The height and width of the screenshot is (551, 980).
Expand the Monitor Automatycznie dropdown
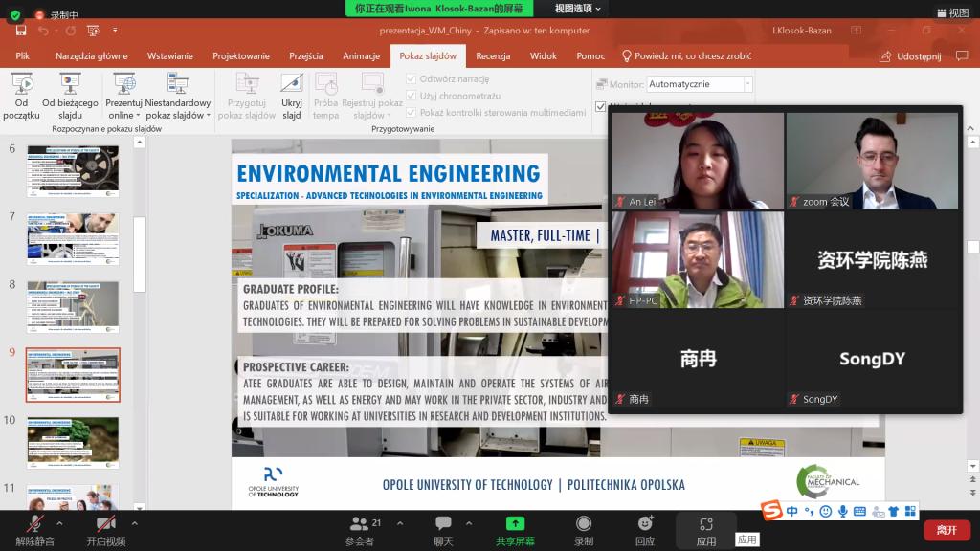click(747, 84)
